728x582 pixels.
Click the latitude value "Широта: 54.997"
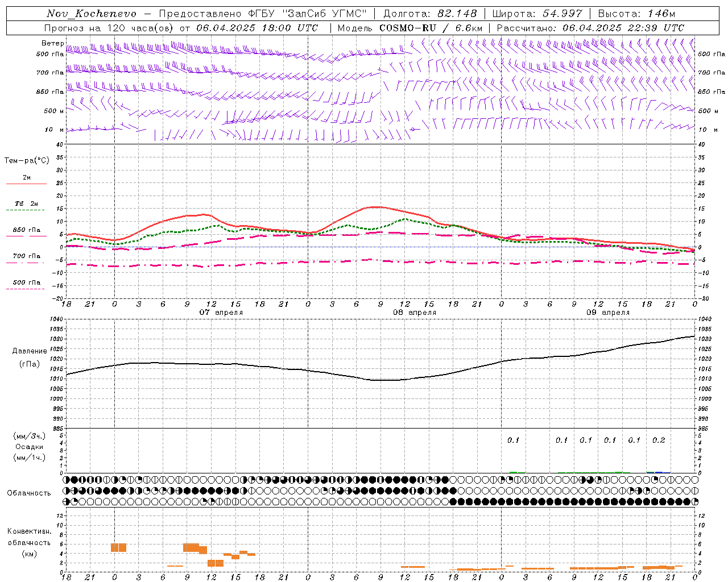coord(537,14)
